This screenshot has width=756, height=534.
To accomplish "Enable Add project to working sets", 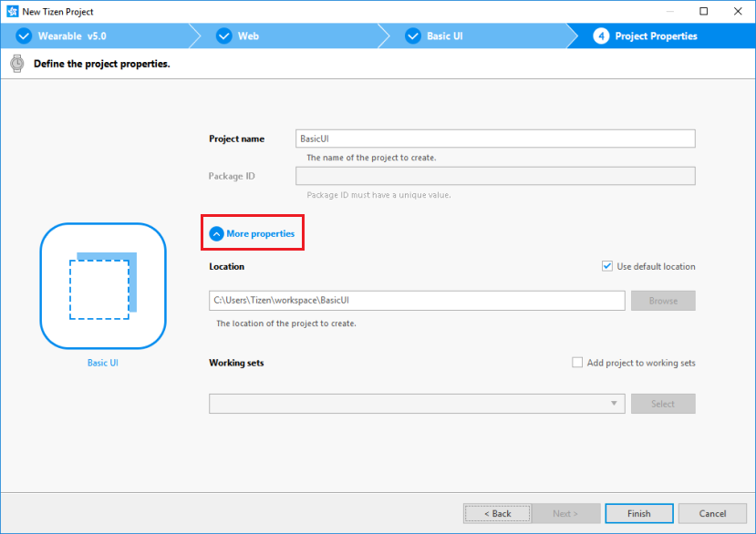I will [x=577, y=363].
